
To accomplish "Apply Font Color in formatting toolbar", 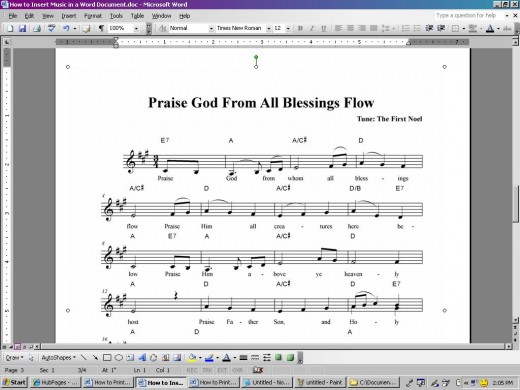I will (490, 28).
